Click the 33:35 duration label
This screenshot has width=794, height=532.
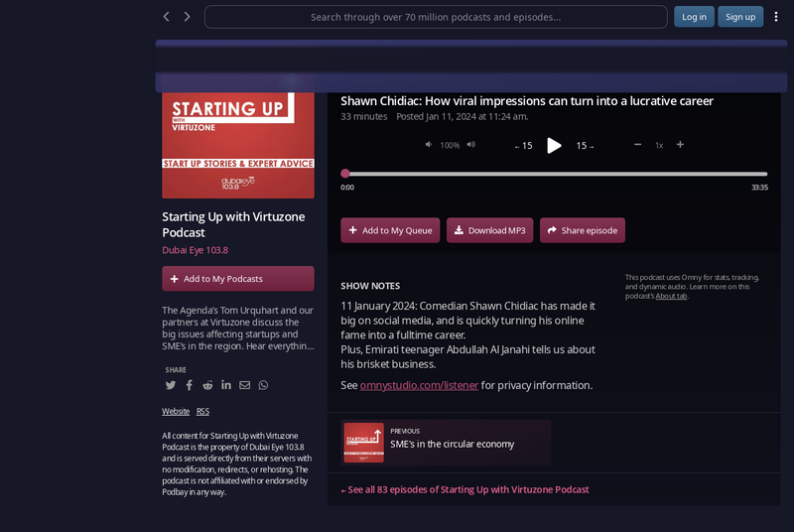tap(759, 188)
